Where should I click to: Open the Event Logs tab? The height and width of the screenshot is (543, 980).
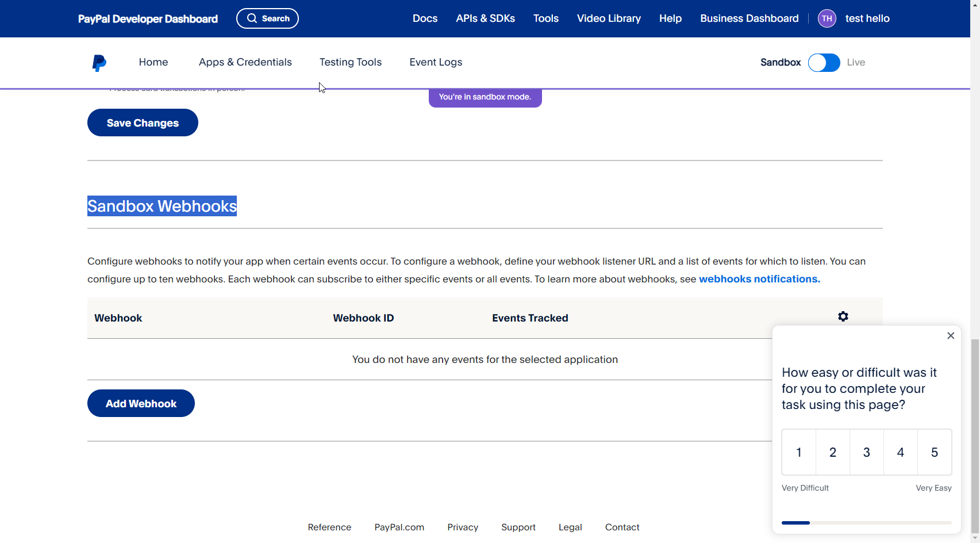click(435, 62)
